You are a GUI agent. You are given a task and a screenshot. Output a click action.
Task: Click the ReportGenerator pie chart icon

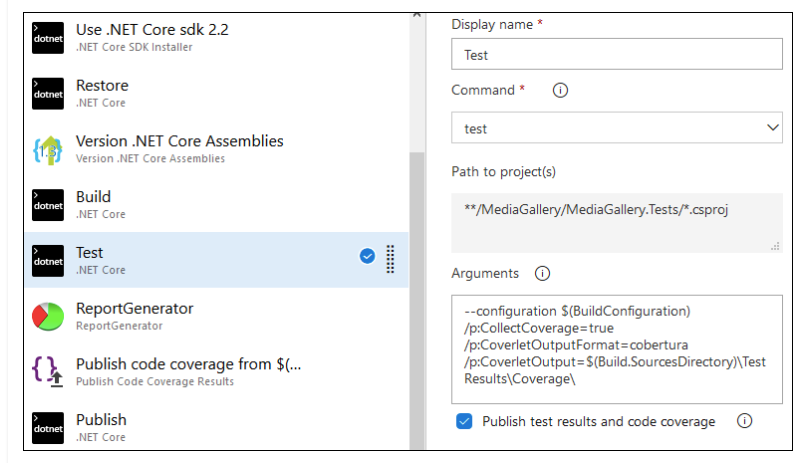point(48,316)
